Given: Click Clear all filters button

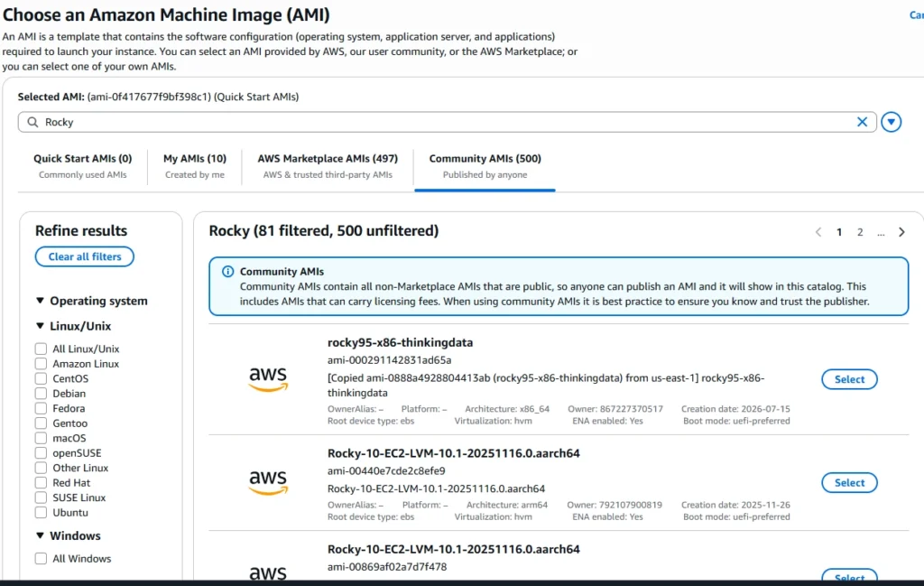Looking at the screenshot, I should coord(84,256).
